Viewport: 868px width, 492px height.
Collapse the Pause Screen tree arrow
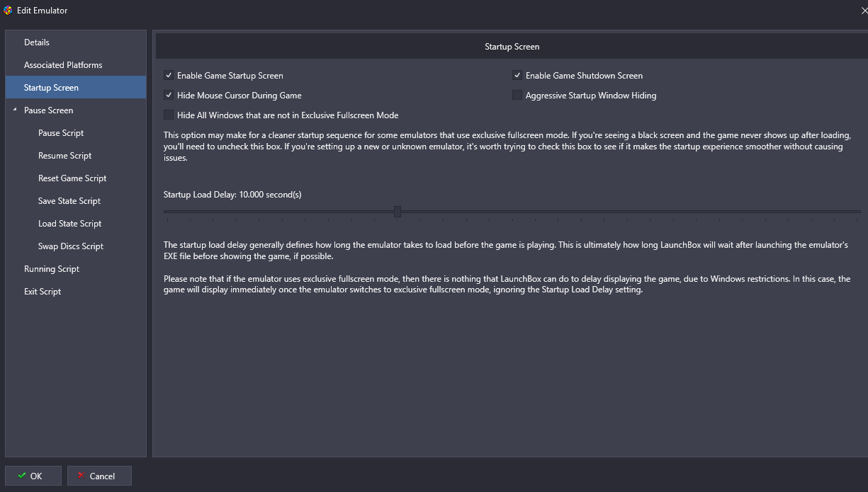pyautogui.click(x=14, y=110)
